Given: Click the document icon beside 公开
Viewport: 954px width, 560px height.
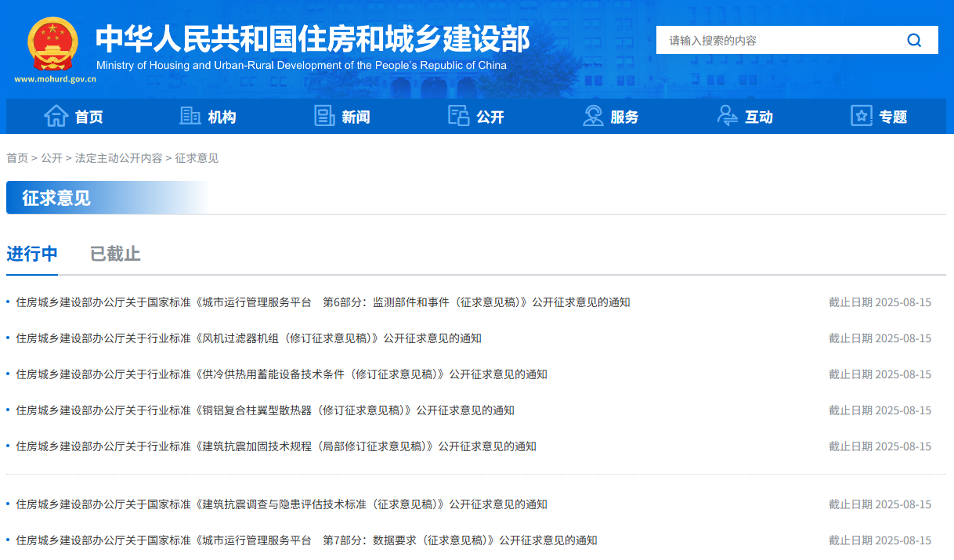Looking at the screenshot, I should pyautogui.click(x=458, y=116).
